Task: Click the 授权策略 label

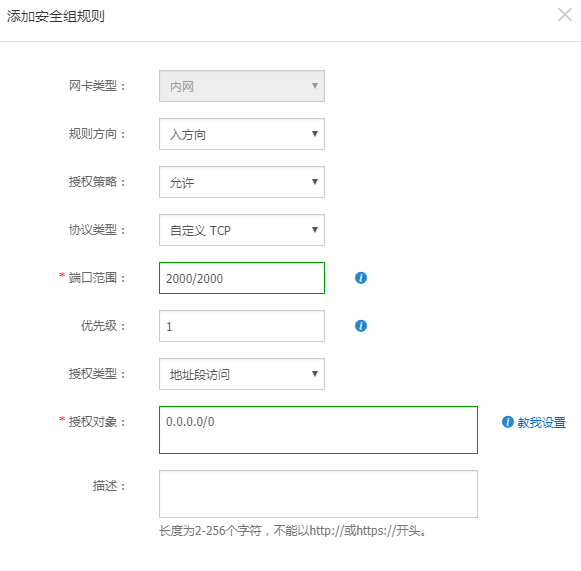Action: pyautogui.click(x=97, y=182)
